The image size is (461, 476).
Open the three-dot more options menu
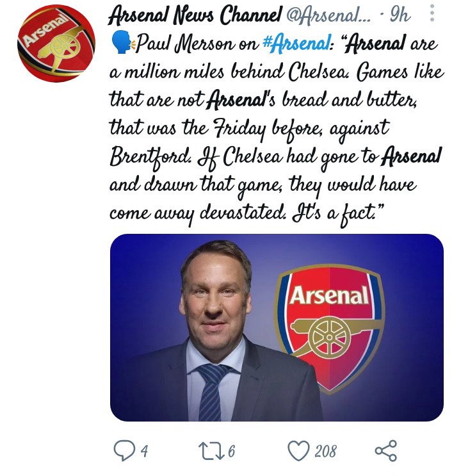[x=432, y=13]
